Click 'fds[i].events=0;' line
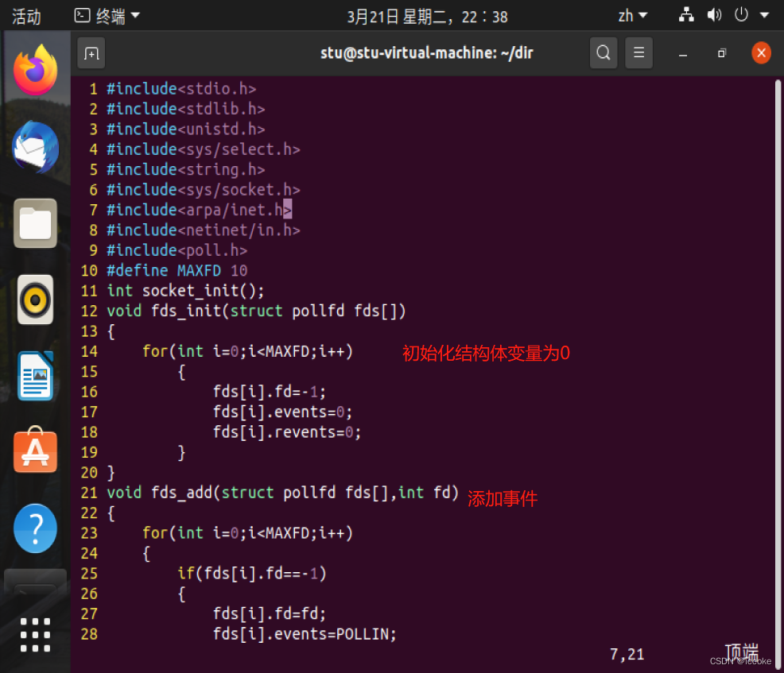Image resolution: width=784 pixels, height=673 pixels. pos(282,412)
